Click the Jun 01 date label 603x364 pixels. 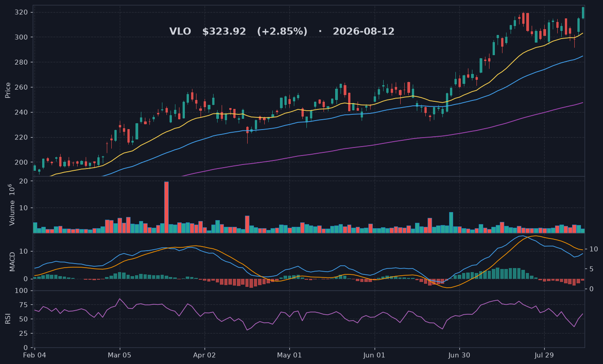point(375,355)
